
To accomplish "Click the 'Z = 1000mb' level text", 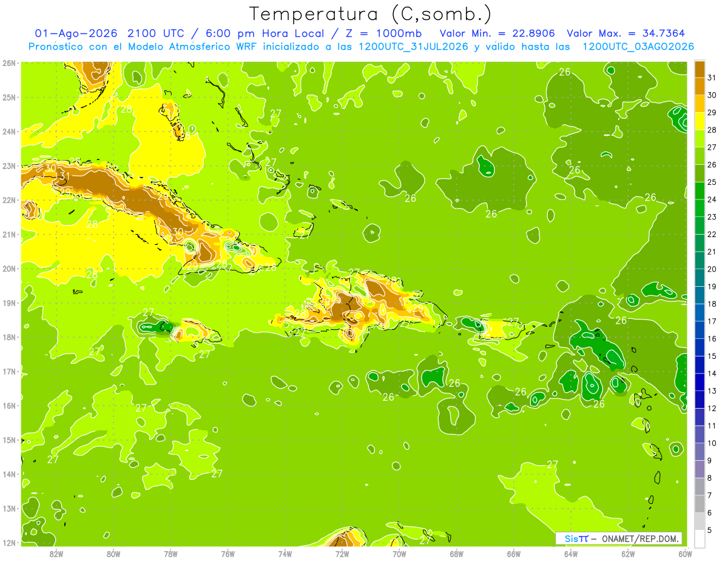I will 383,33.
